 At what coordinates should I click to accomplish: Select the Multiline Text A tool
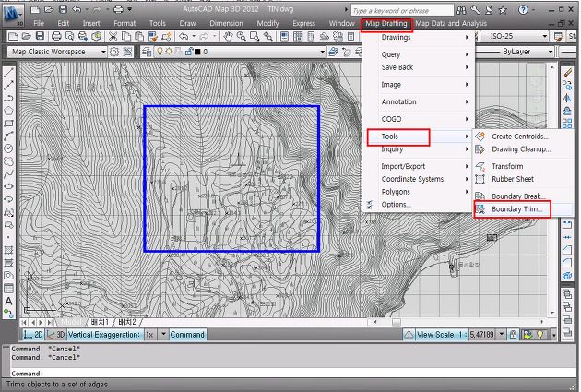pyautogui.click(x=8, y=302)
